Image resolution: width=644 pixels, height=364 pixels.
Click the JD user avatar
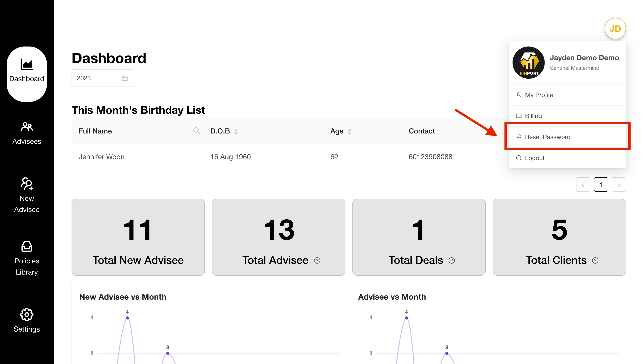[615, 29]
